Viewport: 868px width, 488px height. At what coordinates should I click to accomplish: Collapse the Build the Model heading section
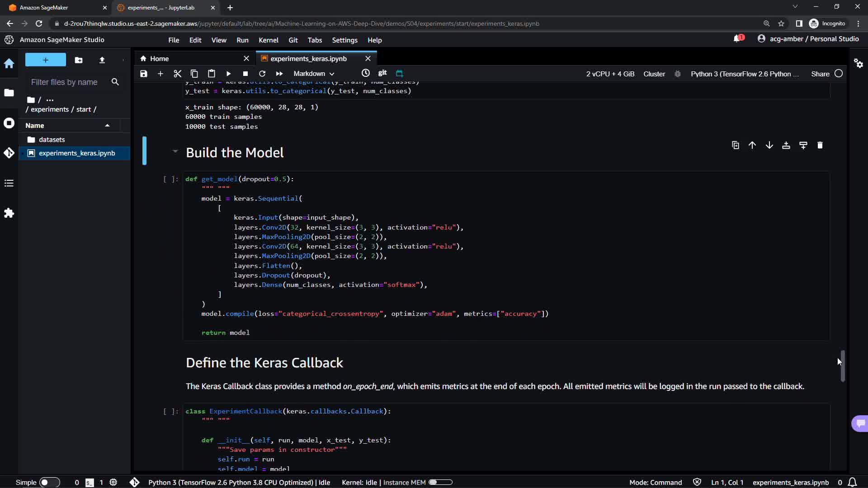click(175, 151)
